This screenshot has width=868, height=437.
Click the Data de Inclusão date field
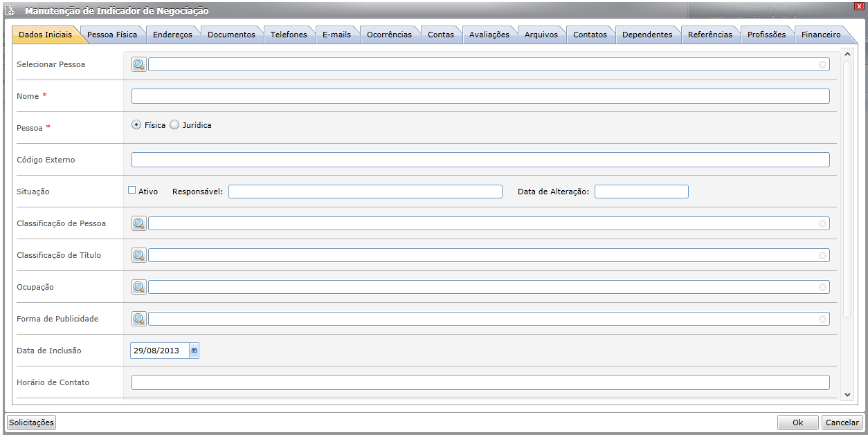click(x=160, y=351)
